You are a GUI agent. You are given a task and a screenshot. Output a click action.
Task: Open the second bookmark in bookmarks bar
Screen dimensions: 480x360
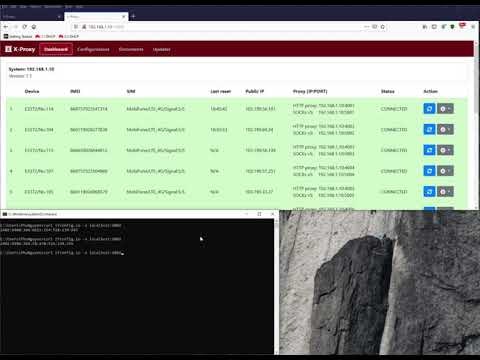45,36
